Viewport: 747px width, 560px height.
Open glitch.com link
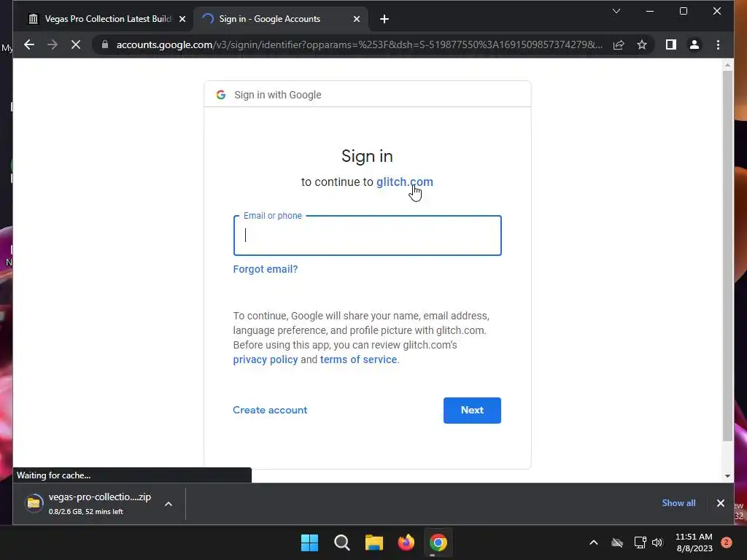404,182
